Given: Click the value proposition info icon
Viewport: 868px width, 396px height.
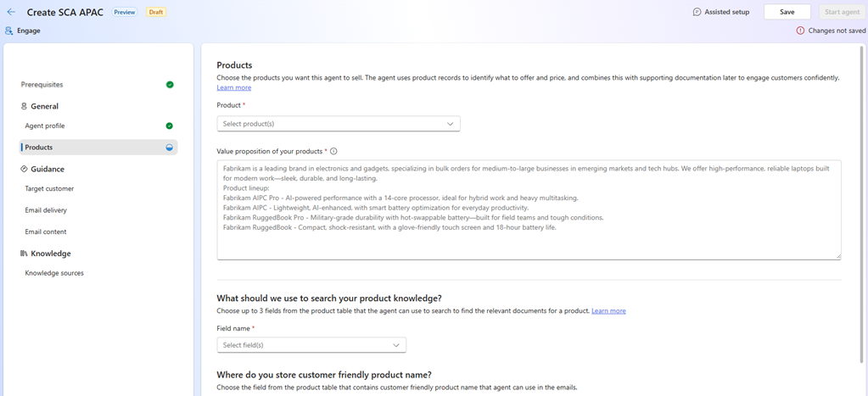Looking at the screenshot, I should click(x=333, y=152).
